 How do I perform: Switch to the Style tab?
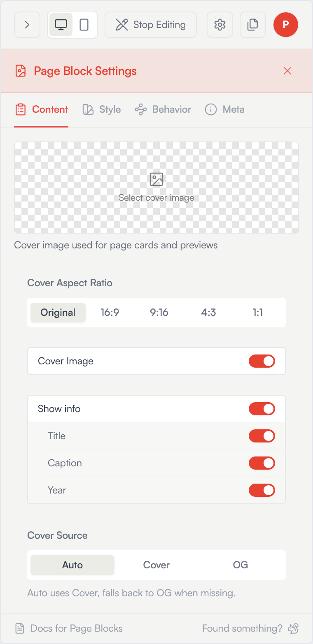[102, 109]
